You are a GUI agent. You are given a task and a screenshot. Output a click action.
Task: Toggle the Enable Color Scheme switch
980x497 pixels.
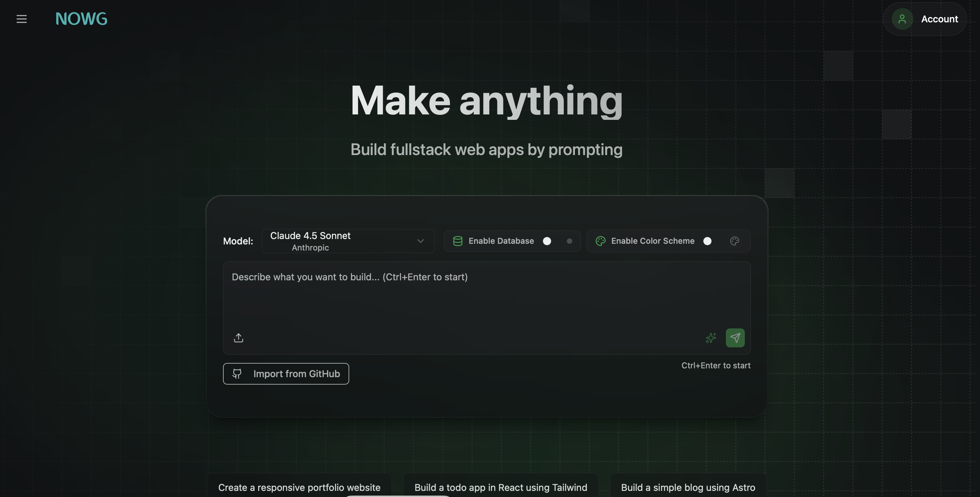[707, 241]
